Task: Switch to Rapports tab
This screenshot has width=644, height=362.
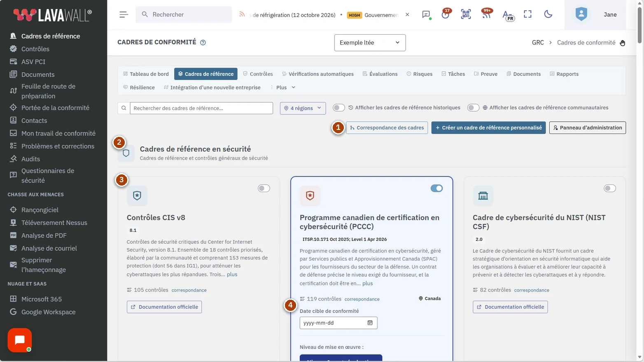Action: [564, 74]
